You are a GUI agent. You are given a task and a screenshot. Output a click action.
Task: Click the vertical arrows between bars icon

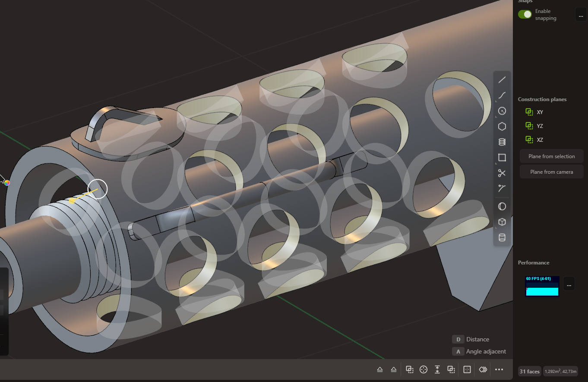pyautogui.click(x=437, y=369)
